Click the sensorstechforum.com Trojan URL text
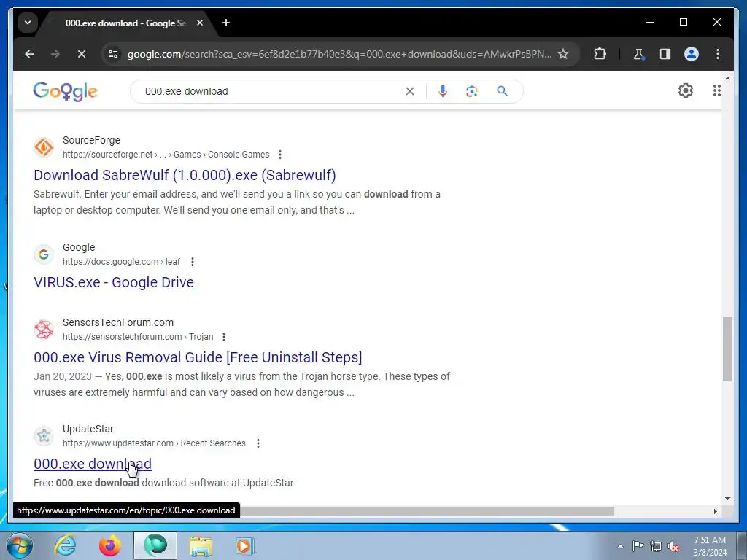 (138, 337)
